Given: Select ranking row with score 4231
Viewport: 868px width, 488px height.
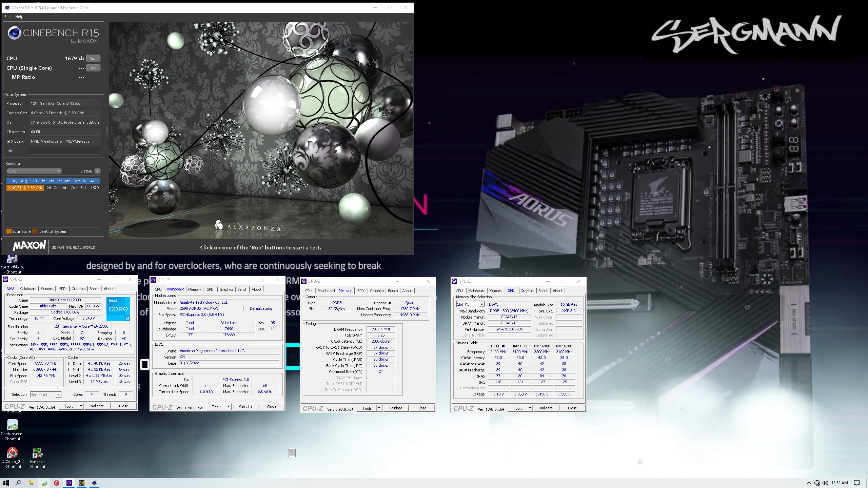Looking at the screenshot, I should coord(53,181).
